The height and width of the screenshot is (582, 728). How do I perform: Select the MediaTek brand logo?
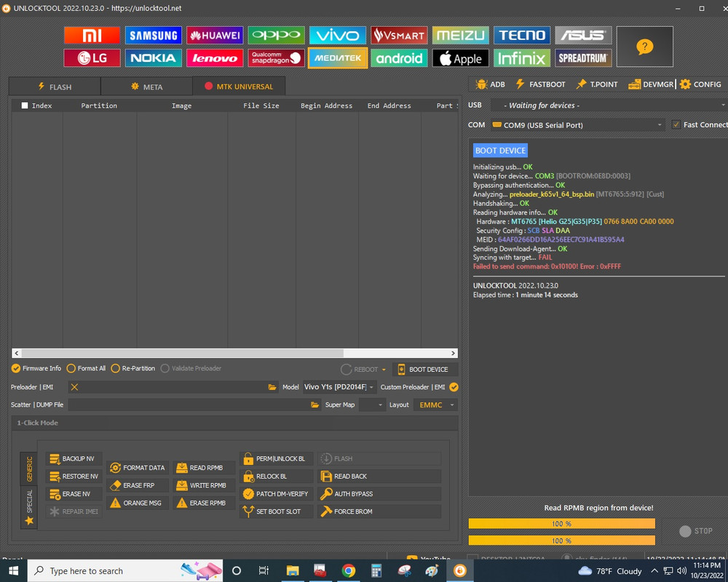(x=338, y=58)
